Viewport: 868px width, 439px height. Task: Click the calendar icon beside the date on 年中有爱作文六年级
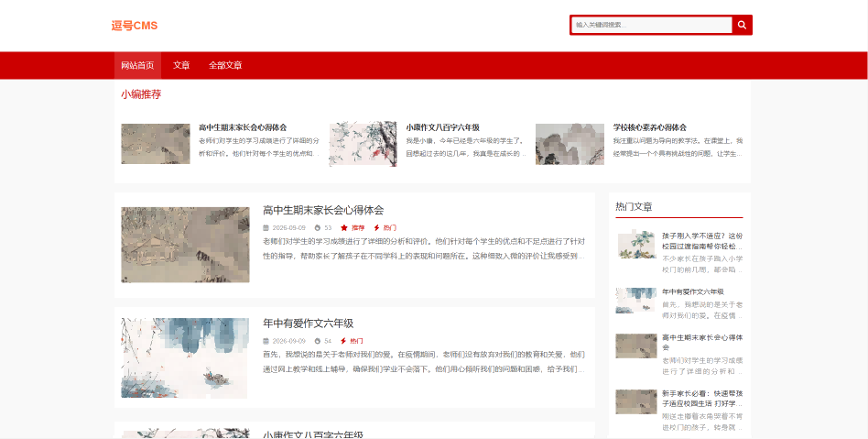click(x=266, y=341)
